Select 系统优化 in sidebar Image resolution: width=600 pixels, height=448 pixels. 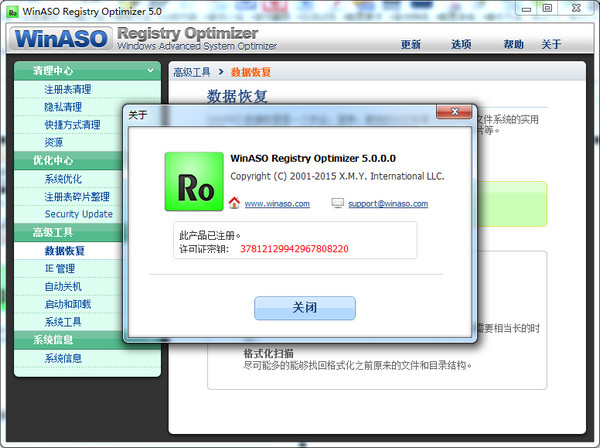click(63, 179)
